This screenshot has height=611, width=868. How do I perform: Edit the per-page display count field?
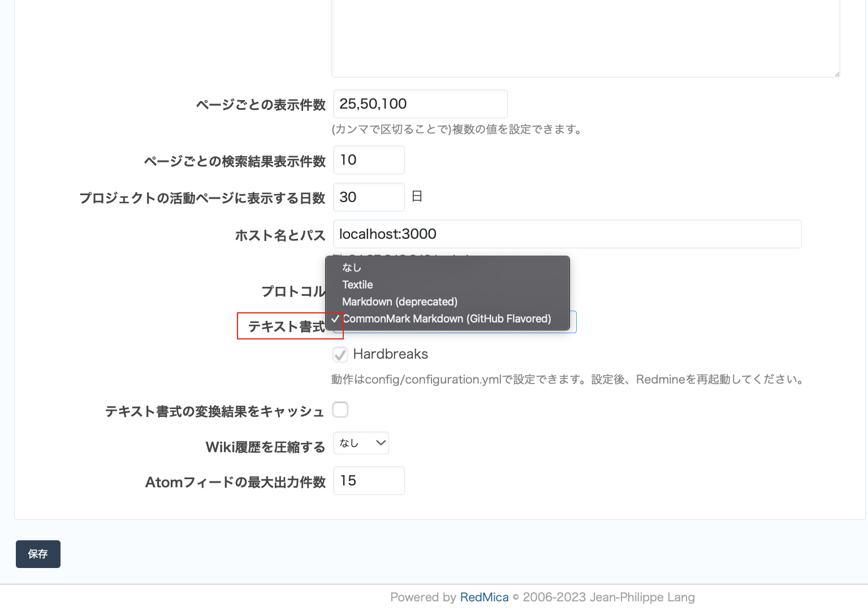[x=420, y=104]
